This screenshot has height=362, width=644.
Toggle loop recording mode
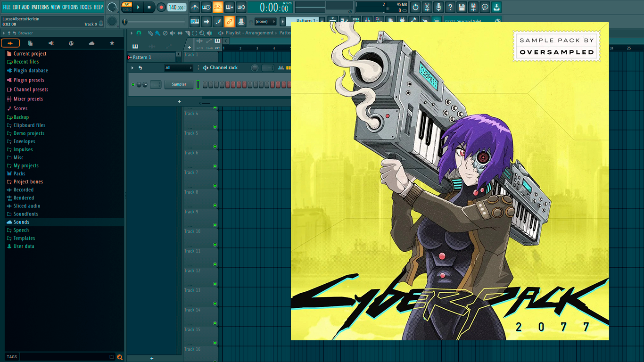241,7
